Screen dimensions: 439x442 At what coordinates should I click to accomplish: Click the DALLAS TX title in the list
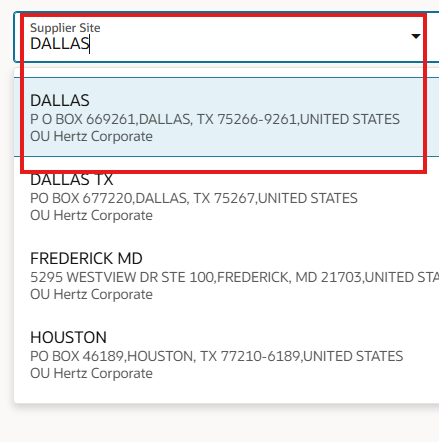(x=71, y=179)
